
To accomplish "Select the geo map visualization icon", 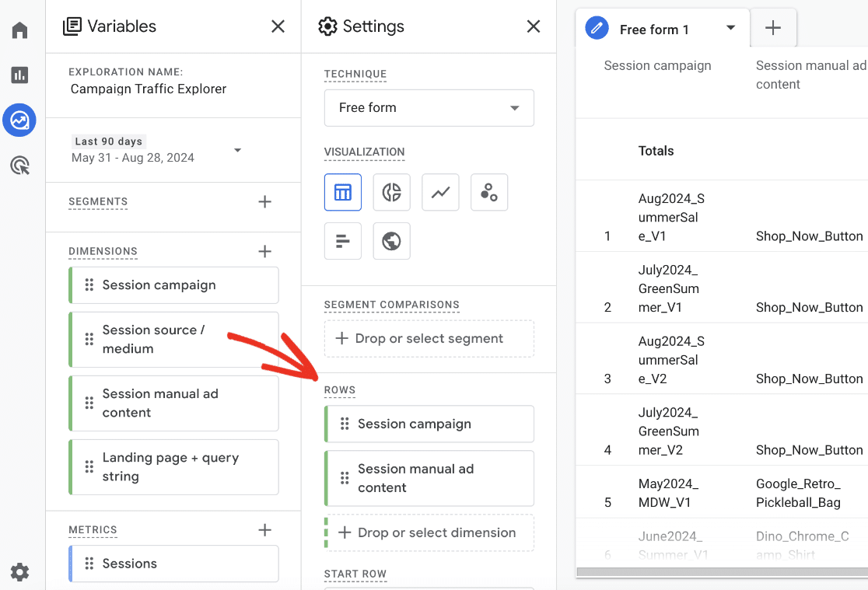I will tap(391, 241).
